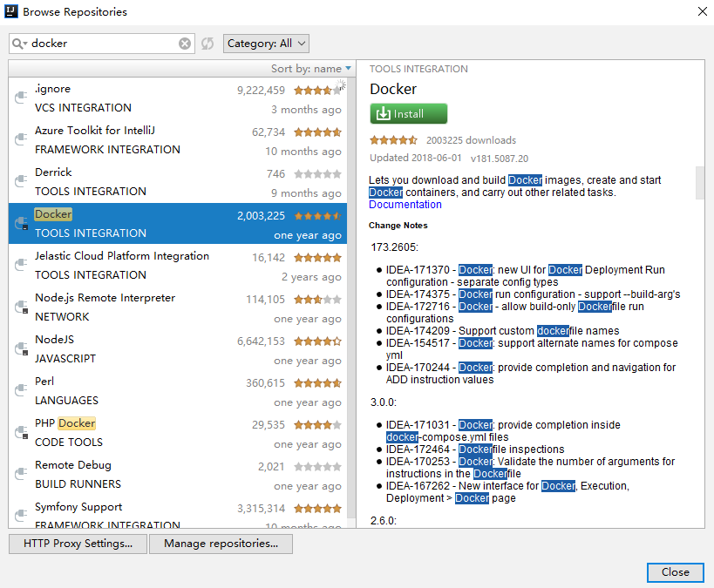
Task: Clear the docker search text
Action: pos(185,44)
